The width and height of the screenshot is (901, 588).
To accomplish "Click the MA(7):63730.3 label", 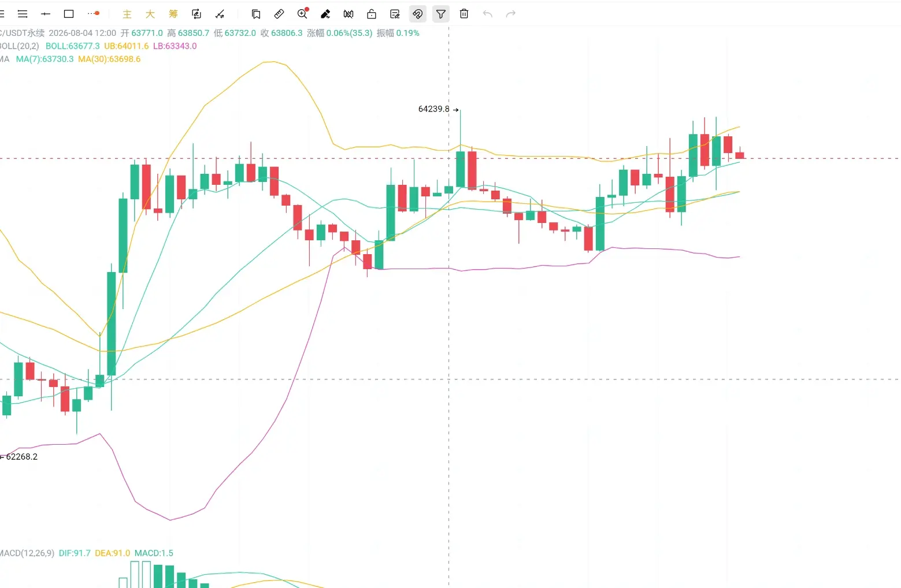I will click(45, 59).
